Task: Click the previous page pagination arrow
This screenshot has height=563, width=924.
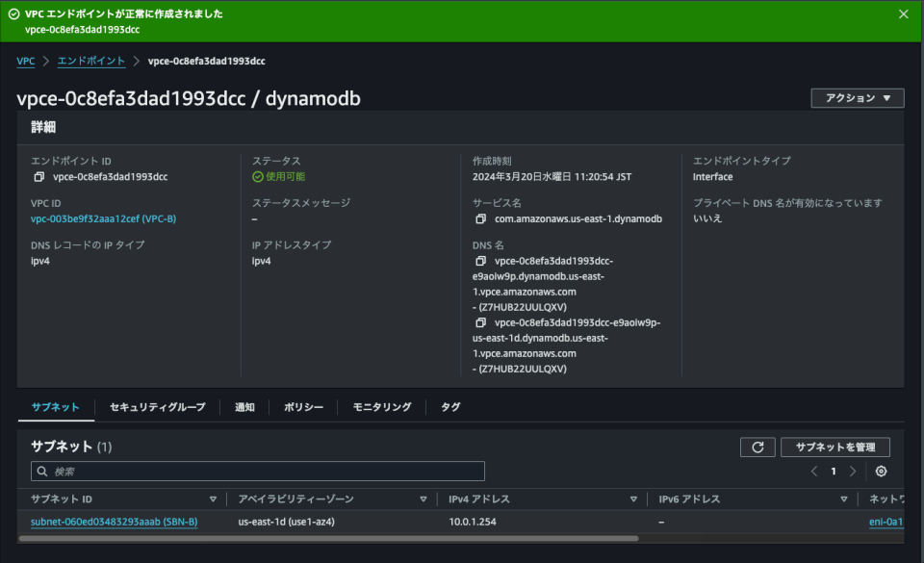Action: pyautogui.click(x=814, y=471)
